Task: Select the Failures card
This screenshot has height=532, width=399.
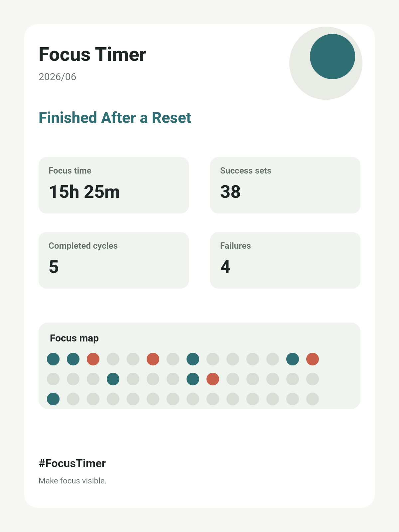Action: point(285,260)
